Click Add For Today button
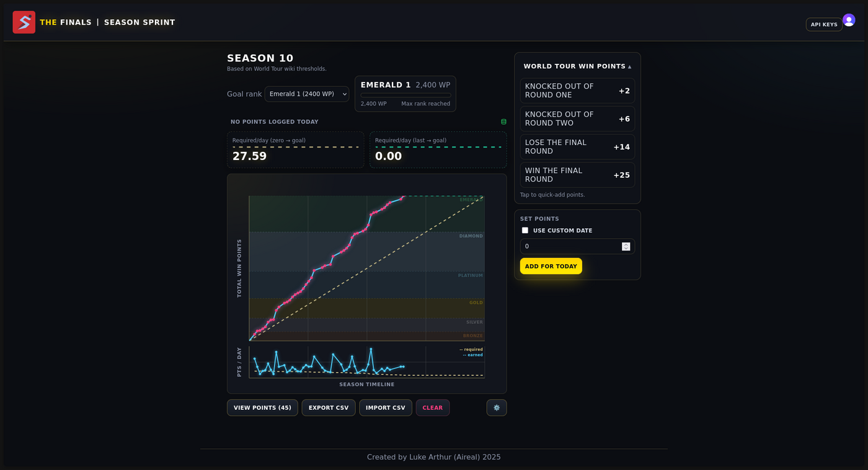Screen dimensions: 868x470 coord(551,266)
